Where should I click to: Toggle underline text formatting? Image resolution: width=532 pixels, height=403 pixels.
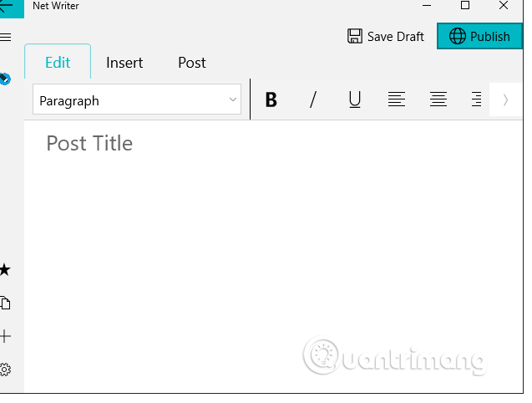pyautogui.click(x=355, y=100)
